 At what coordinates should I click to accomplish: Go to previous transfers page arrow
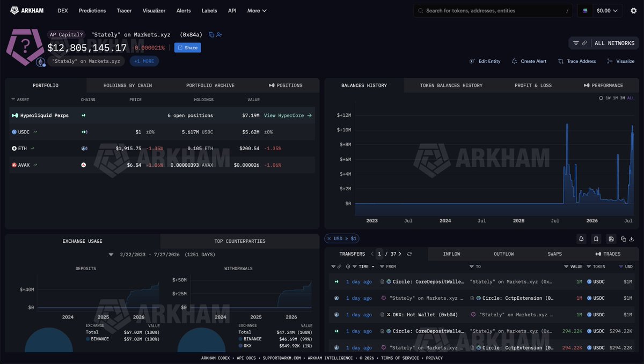click(x=371, y=254)
